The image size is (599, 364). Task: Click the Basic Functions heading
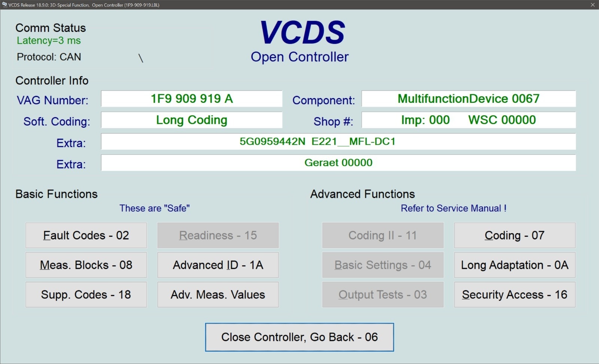pos(57,194)
